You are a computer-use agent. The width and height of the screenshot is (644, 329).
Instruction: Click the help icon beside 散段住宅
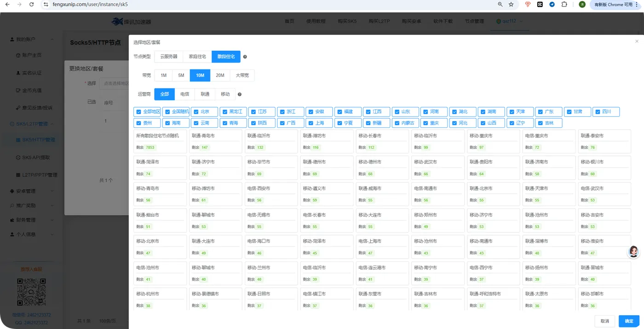click(245, 57)
